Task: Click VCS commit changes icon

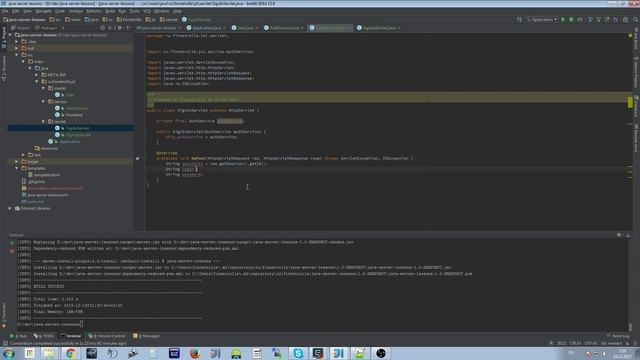Action: (x=599, y=19)
